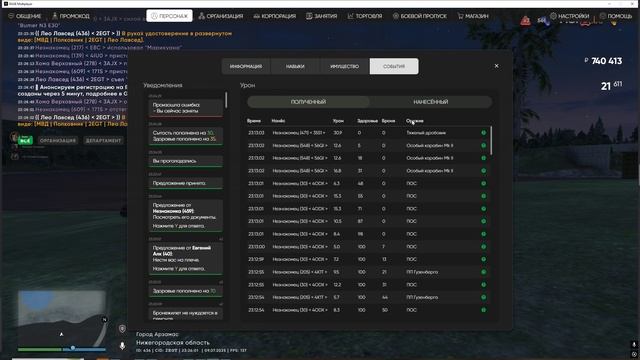Open the 'Произошла ошибка' notification
Screen dimensions: 640x360
click(186, 108)
